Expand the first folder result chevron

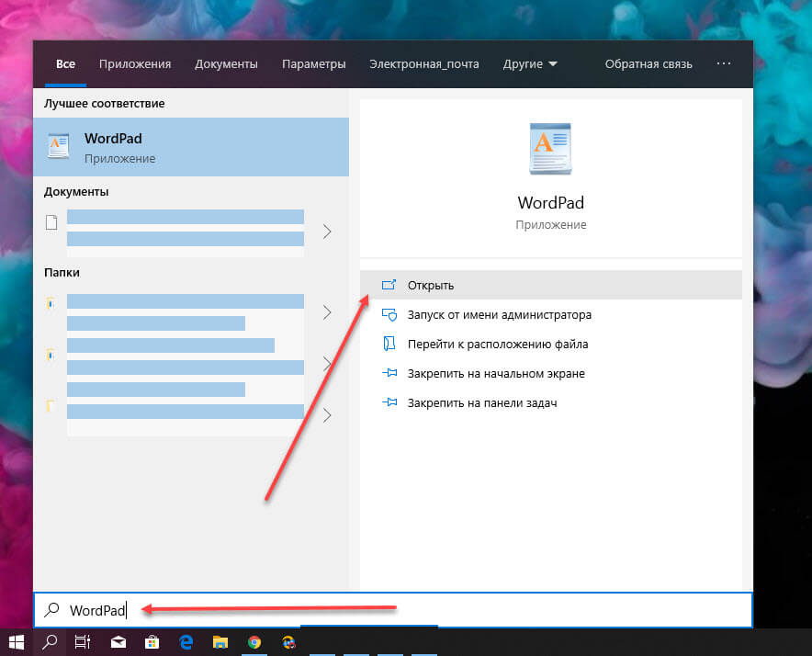[x=327, y=312]
